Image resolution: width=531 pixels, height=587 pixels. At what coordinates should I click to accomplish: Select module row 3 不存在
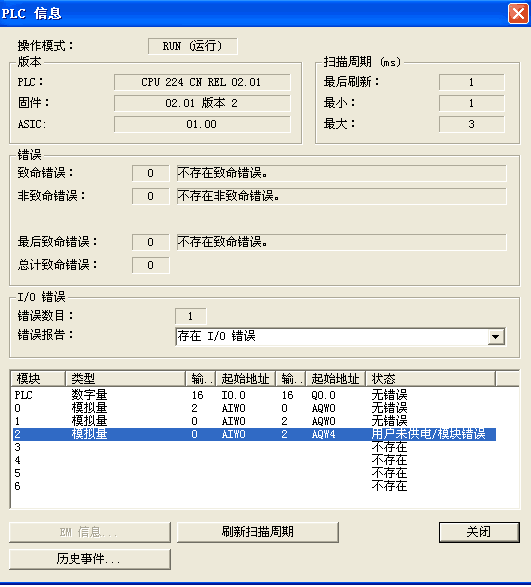[255, 447]
